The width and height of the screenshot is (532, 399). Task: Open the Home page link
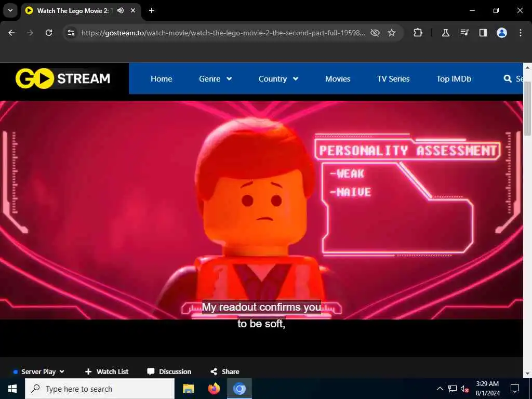[x=161, y=79]
